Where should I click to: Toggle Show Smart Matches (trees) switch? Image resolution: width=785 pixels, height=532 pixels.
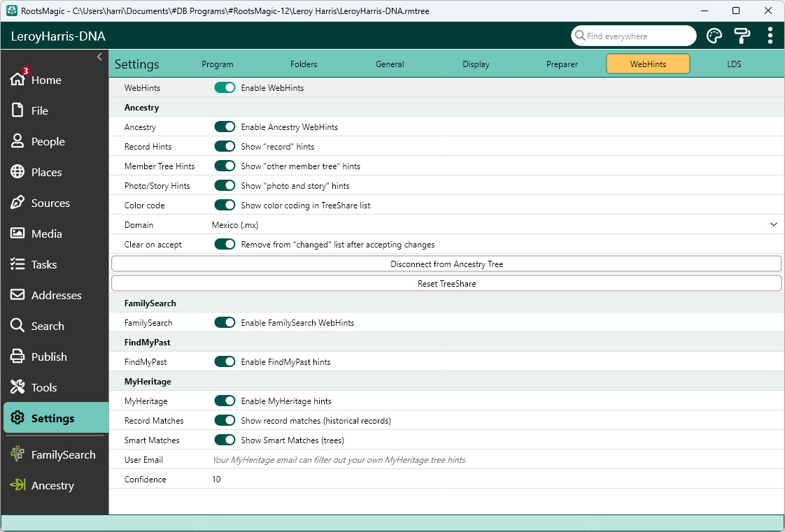point(225,440)
